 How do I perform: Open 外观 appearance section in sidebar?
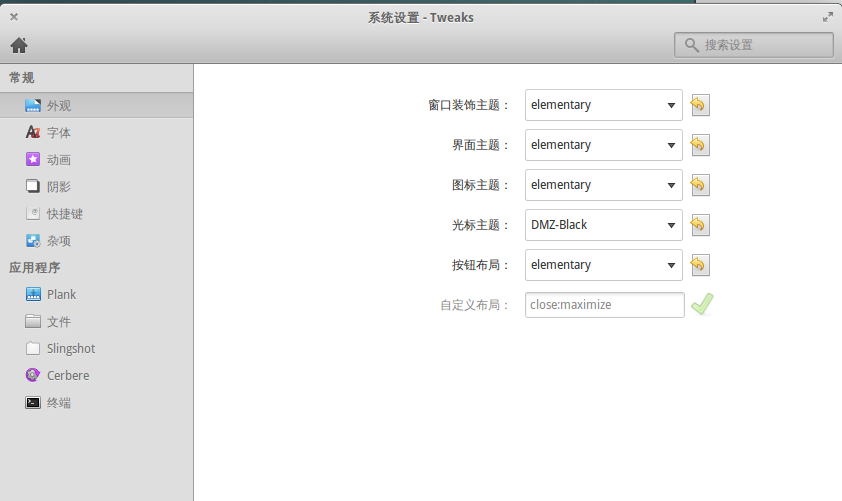tap(97, 105)
